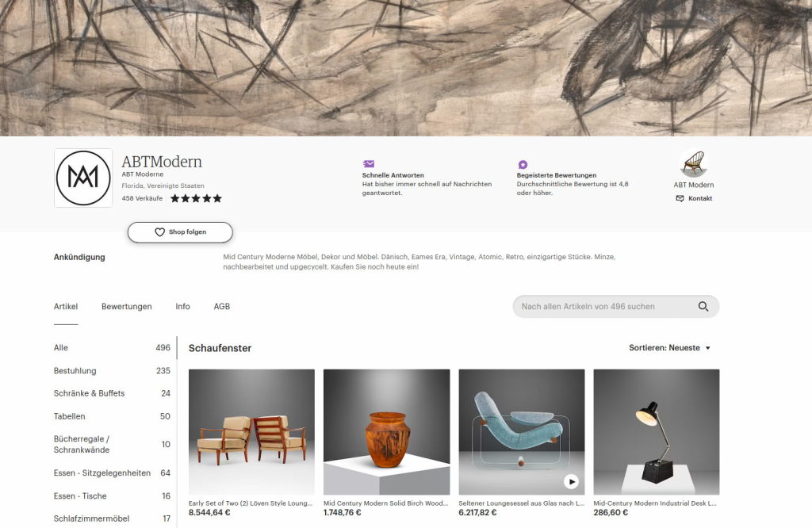Select the Schränke & Buffets category

coord(112,393)
